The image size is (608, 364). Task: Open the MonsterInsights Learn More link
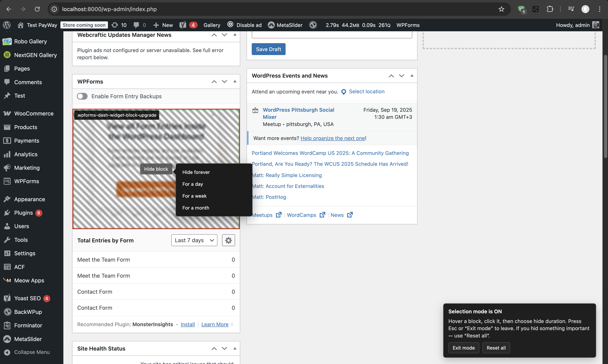(215, 324)
